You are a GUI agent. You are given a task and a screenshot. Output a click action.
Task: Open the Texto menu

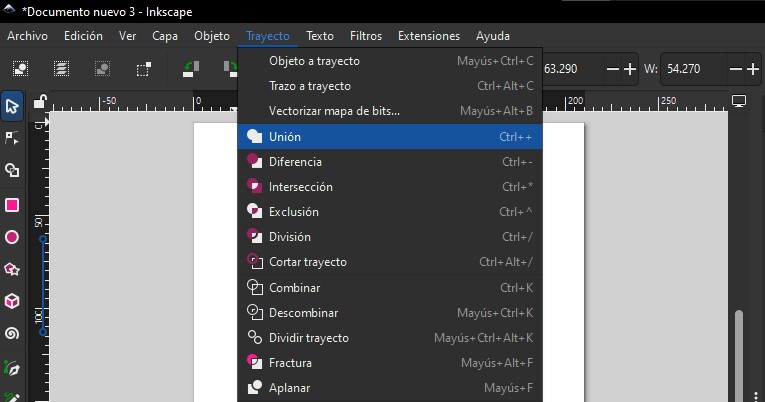pyautogui.click(x=320, y=36)
